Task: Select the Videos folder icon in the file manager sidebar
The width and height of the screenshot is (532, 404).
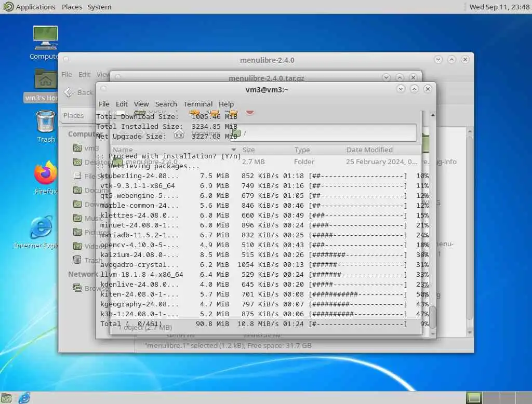Action: click(77, 246)
